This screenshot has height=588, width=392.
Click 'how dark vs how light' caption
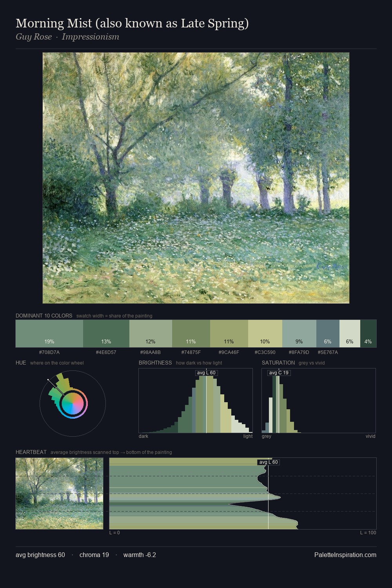pyautogui.click(x=199, y=363)
